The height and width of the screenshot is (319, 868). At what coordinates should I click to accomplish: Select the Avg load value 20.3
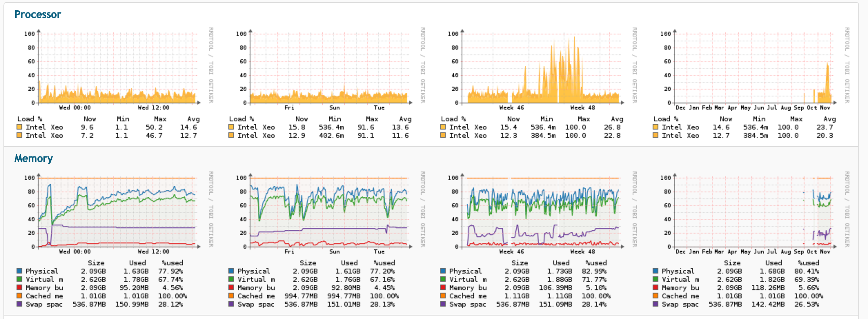[825, 135]
